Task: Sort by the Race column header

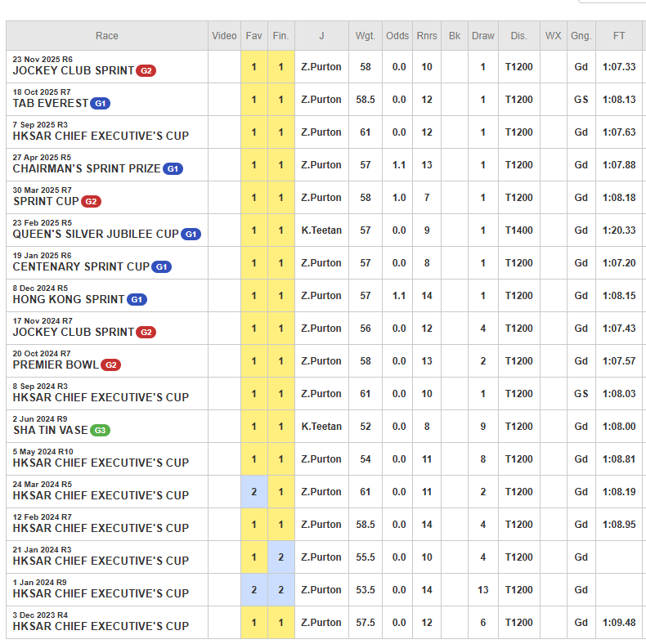Action: click(x=106, y=36)
